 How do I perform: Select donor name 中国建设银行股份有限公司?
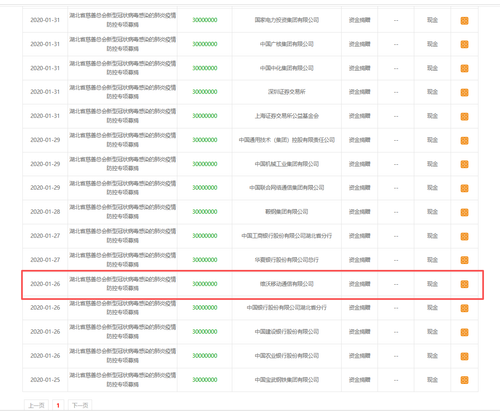pyautogui.click(x=287, y=331)
